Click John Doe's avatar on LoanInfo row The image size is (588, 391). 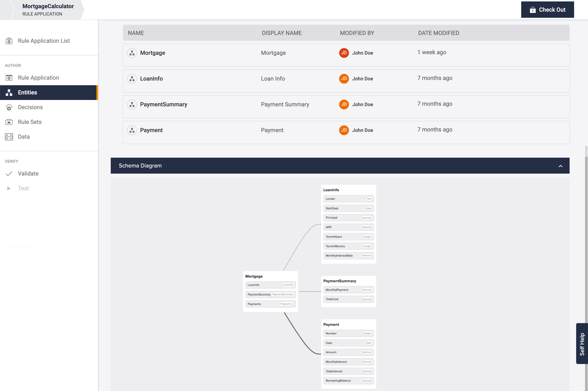click(x=344, y=79)
